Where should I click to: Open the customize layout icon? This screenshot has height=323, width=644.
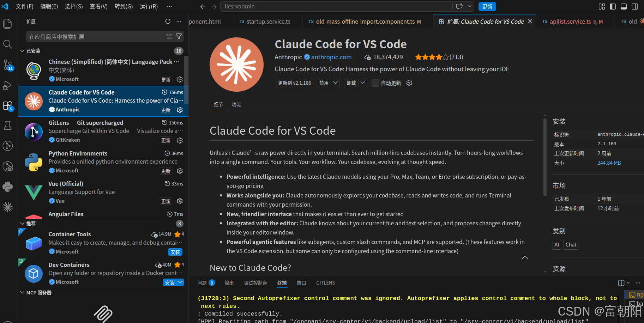pos(602,6)
